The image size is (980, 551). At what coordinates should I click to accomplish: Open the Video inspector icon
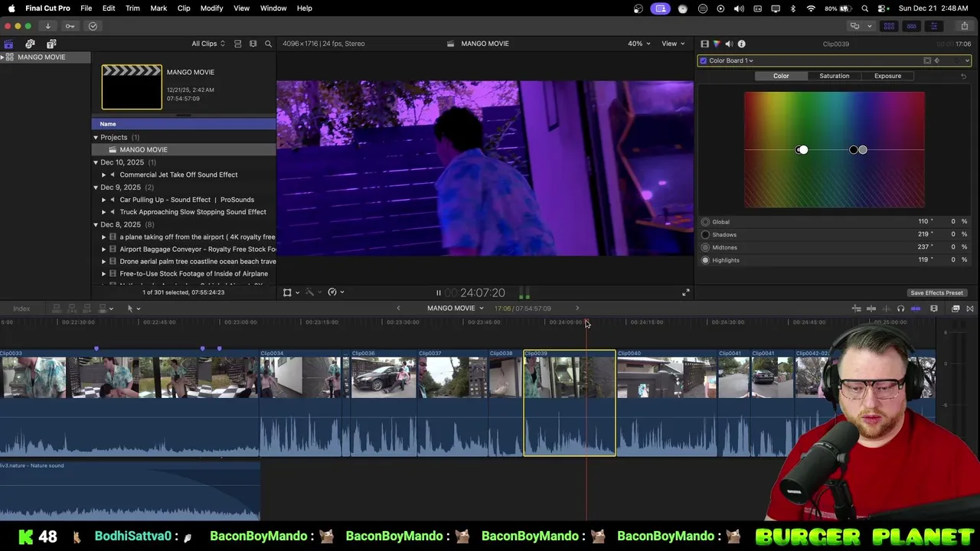704,44
